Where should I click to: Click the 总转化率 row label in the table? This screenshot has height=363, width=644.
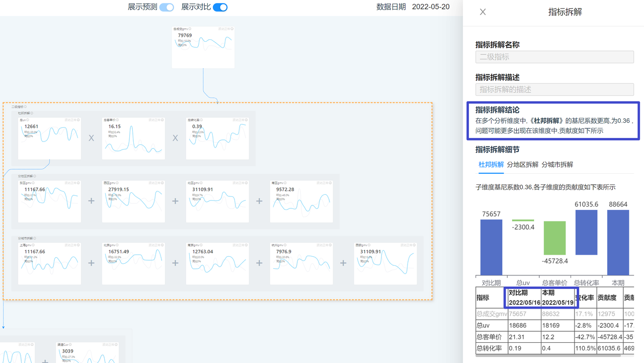coord(489,348)
